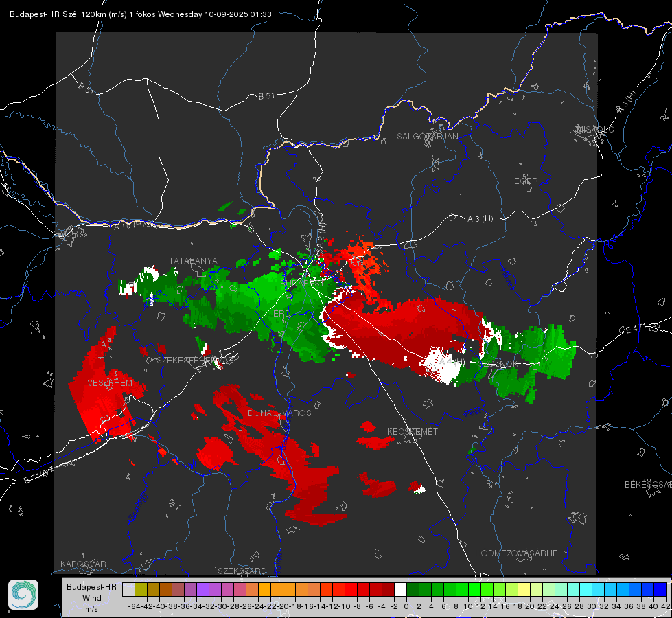Viewport: 672px width, 618px height.
Task: Click the radar title with date 10-09-2025 01:33
Action: point(141,14)
